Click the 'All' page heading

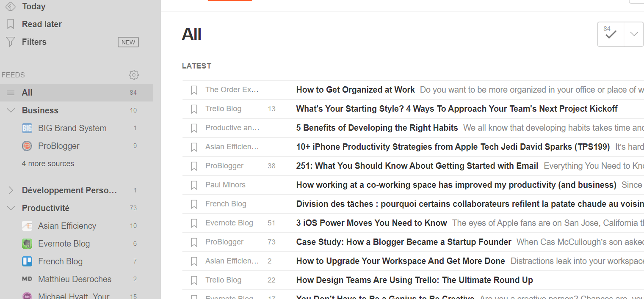[x=192, y=34]
